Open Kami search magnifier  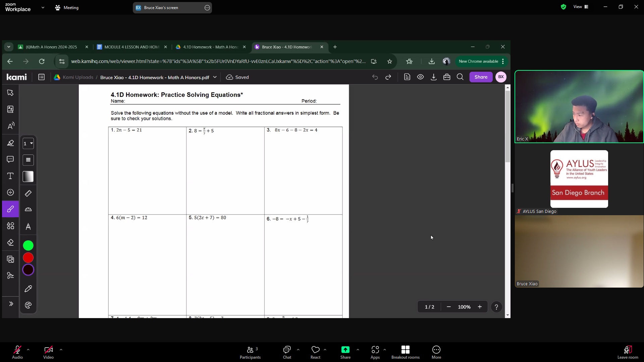click(x=460, y=77)
